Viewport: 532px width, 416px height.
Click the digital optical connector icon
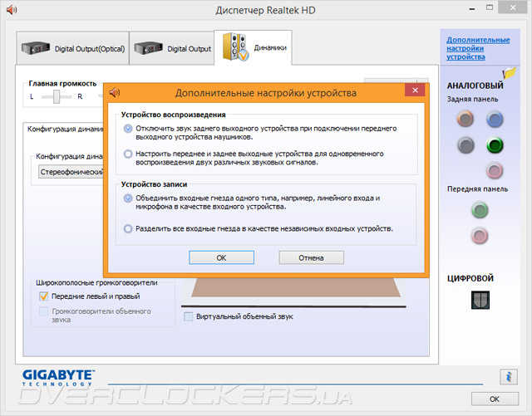click(480, 300)
